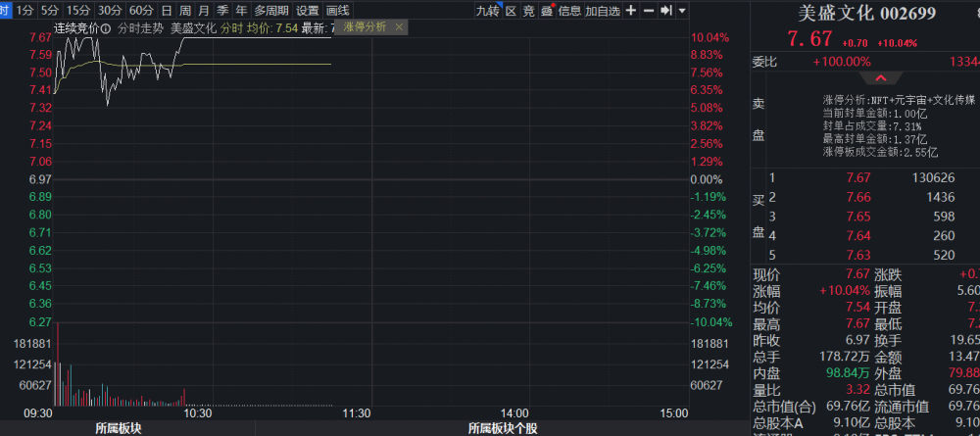The image size is (980, 436).
Task: Click the jump-to-end arrow icon
Action: (666, 11)
